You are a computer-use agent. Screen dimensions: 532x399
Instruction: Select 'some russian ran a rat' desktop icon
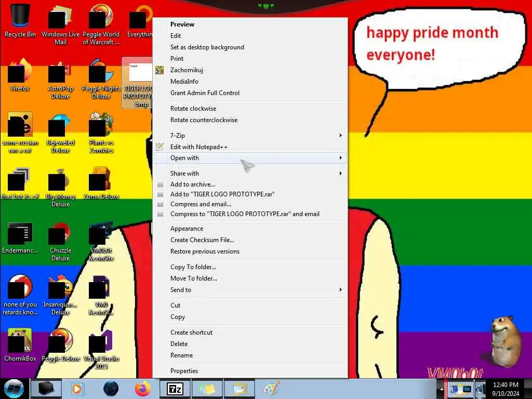[x=20, y=133]
